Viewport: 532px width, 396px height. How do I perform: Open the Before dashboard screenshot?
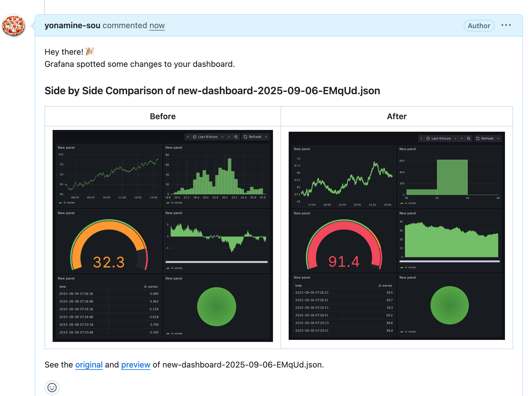pos(163,236)
